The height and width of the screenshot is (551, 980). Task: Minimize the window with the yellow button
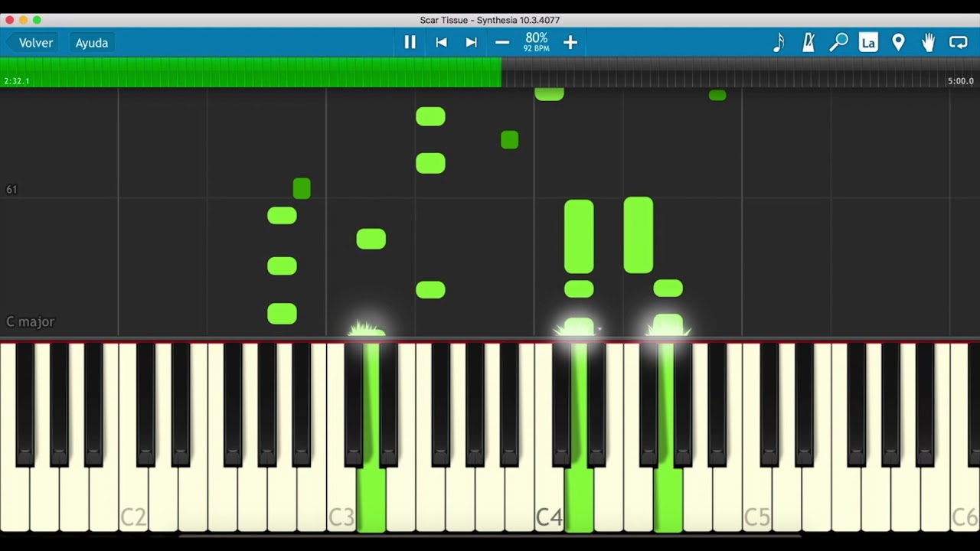(x=23, y=20)
